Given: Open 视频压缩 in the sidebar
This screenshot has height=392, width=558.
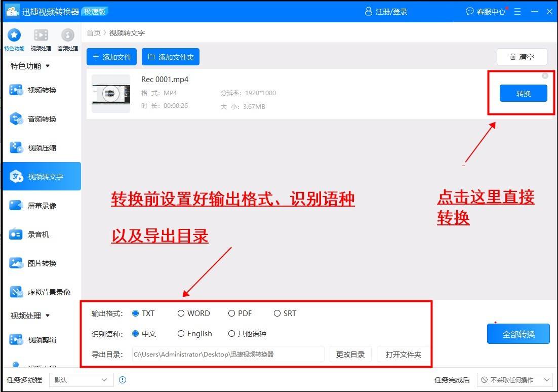Looking at the screenshot, I should tap(42, 148).
